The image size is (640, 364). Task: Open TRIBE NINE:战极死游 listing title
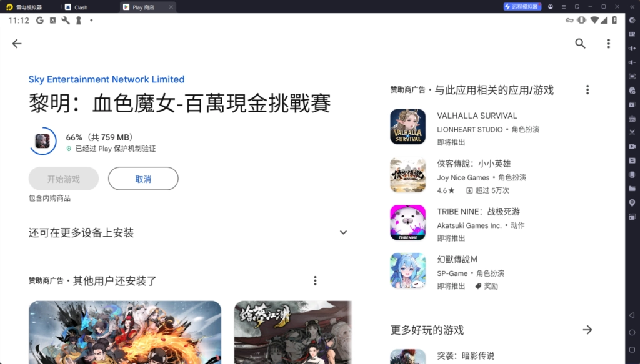pyautogui.click(x=478, y=212)
